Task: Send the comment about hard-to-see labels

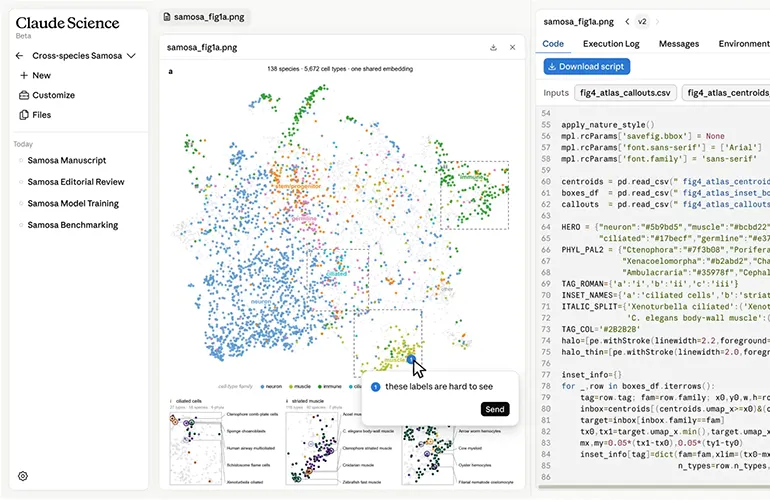Action: 495,409
